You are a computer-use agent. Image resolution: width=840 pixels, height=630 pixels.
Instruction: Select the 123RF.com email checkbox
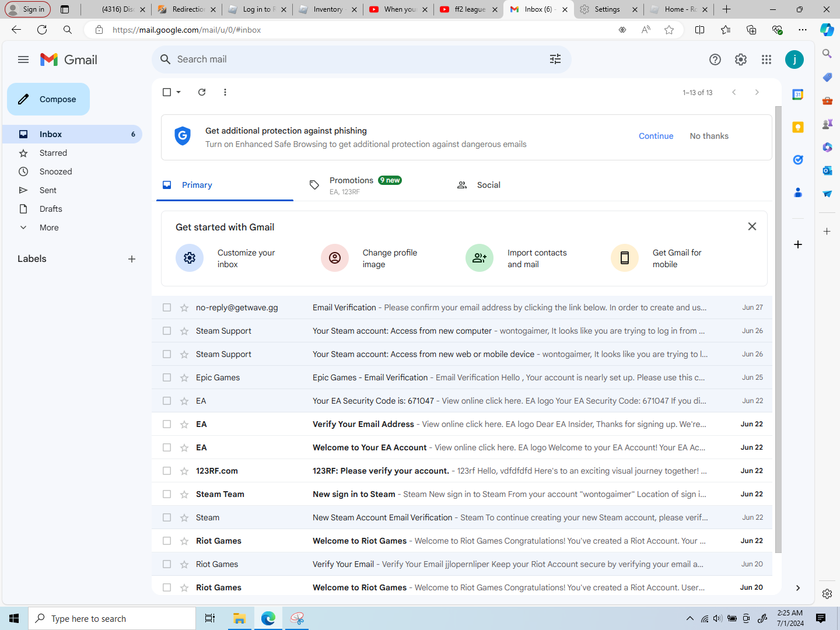tap(167, 471)
